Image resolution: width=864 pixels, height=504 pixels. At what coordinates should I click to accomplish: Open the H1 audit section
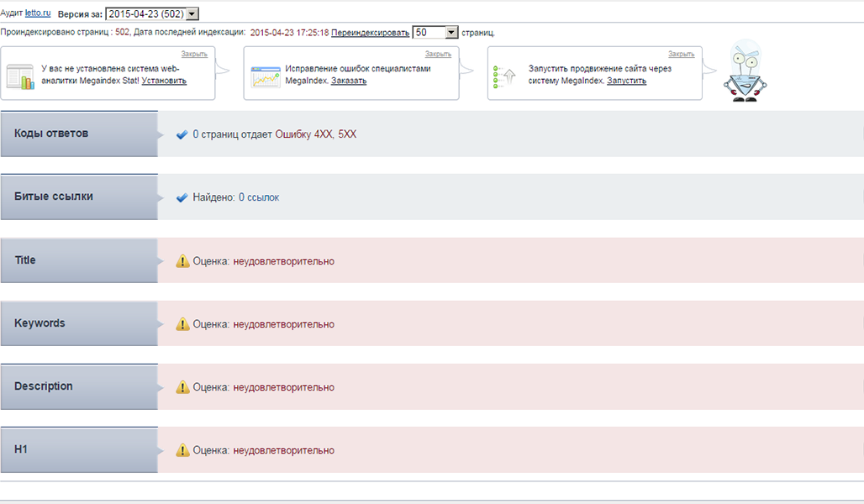coord(79,449)
